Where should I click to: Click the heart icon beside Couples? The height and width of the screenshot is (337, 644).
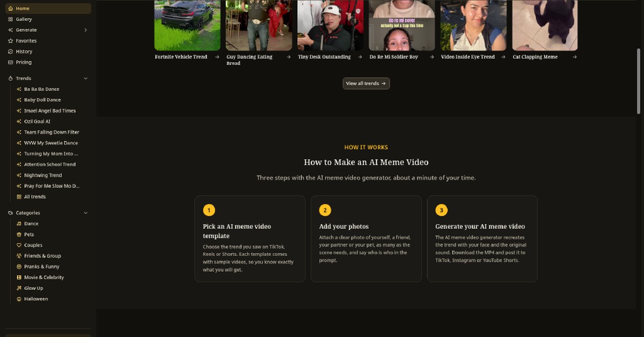point(19,245)
